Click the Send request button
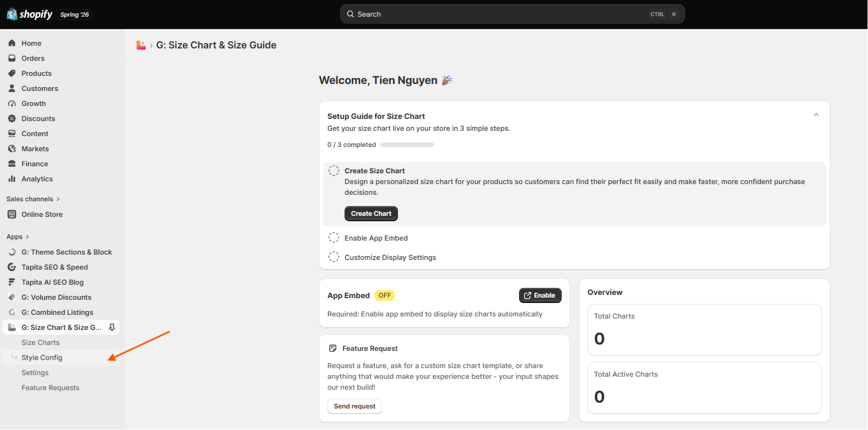This screenshot has height=430, width=868. point(354,406)
